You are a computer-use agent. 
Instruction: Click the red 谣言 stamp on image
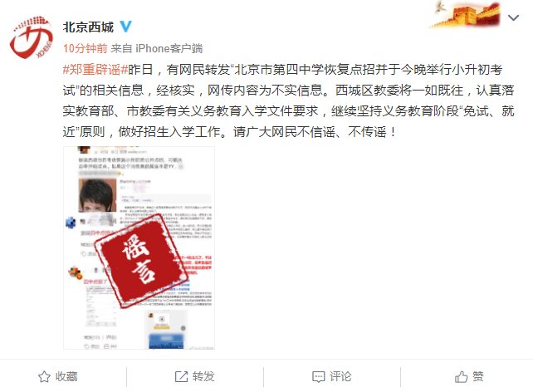click(141, 258)
